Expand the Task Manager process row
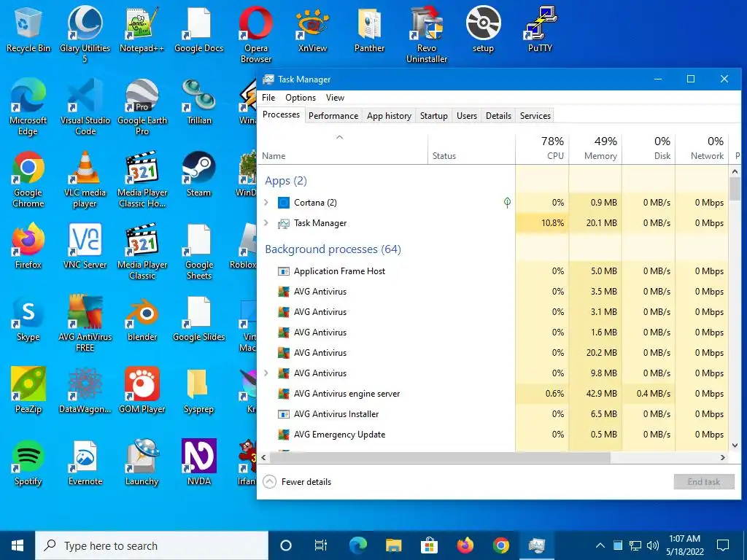747x560 pixels. tap(266, 223)
